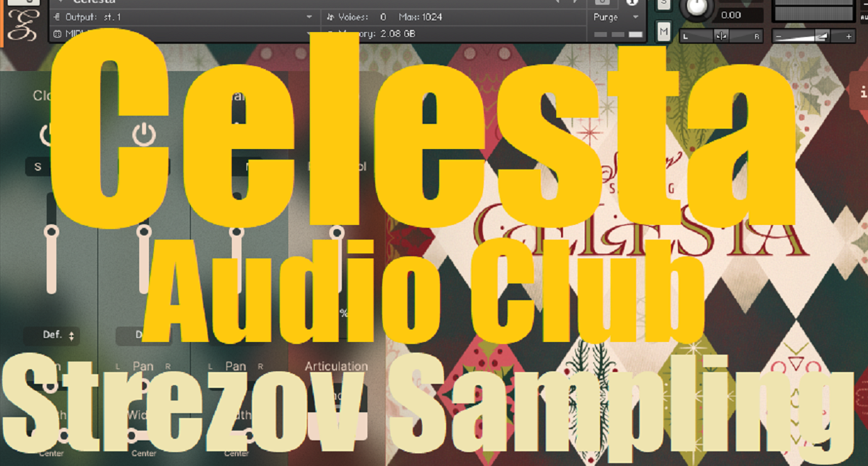Image resolution: width=868 pixels, height=466 pixels.
Task: Mute the instrument with the M button
Action: [x=663, y=31]
